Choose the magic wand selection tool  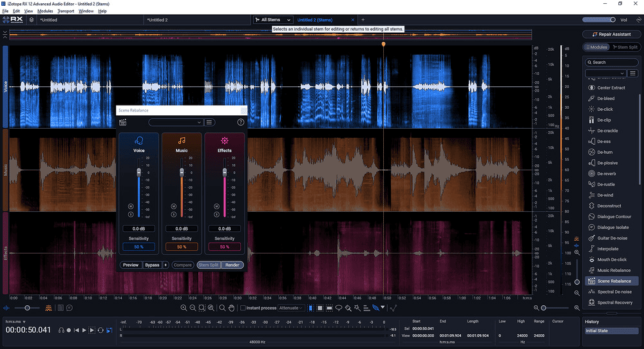pos(357,308)
